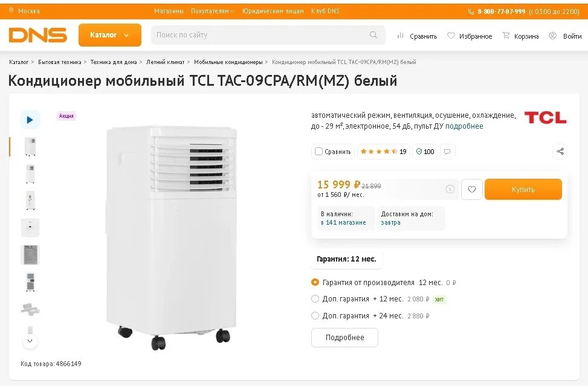
Task: Add product to favorites with heart button
Action: click(x=471, y=190)
